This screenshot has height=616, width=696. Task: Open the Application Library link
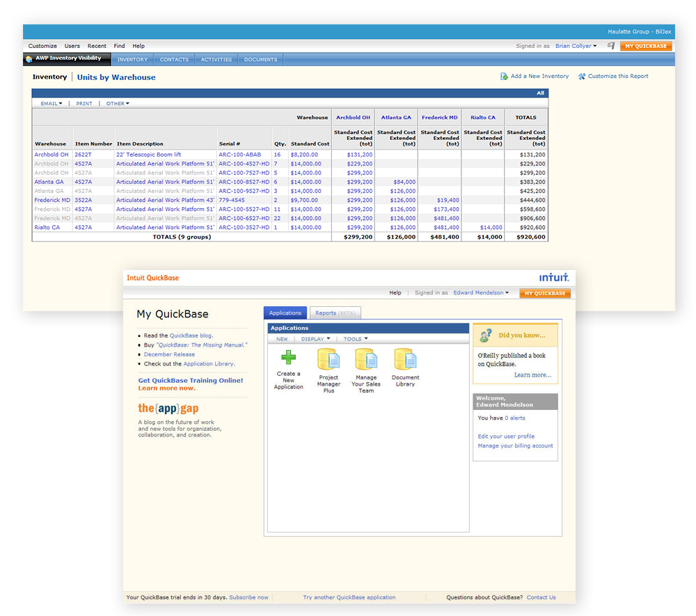coord(209,363)
